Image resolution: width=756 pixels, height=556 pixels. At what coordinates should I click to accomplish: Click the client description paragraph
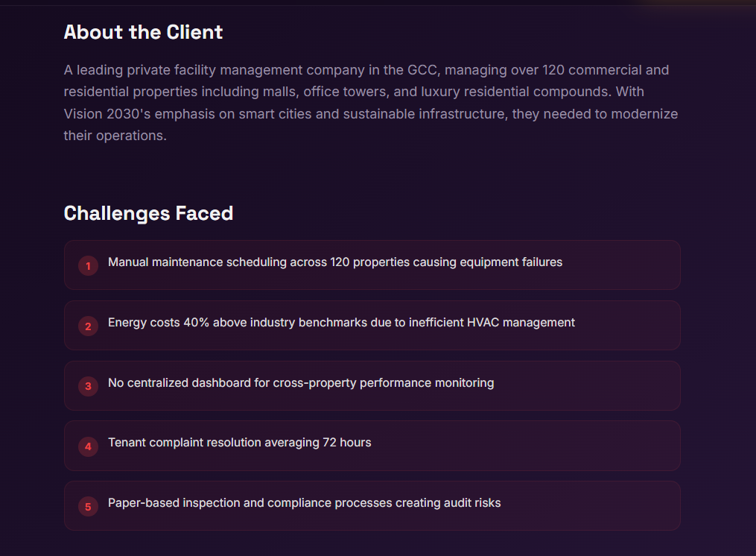point(370,103)
